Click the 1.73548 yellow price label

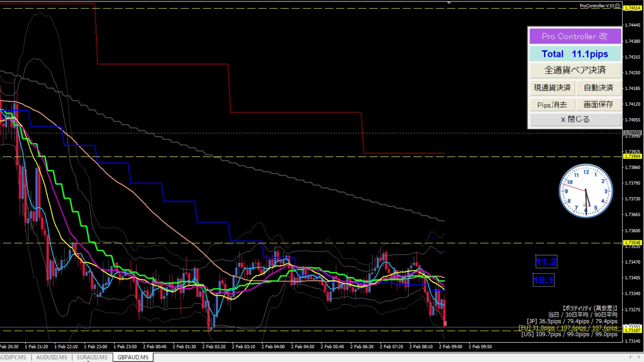pyautogui.click(x=633, y=243)
